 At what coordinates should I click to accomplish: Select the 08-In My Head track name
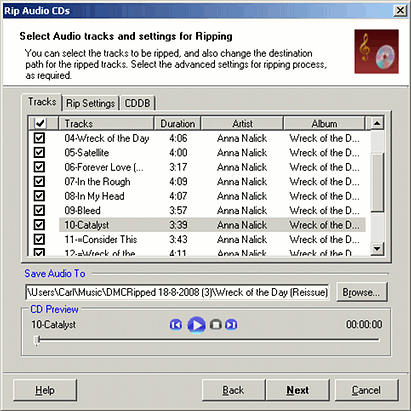[x=94, y=196]
